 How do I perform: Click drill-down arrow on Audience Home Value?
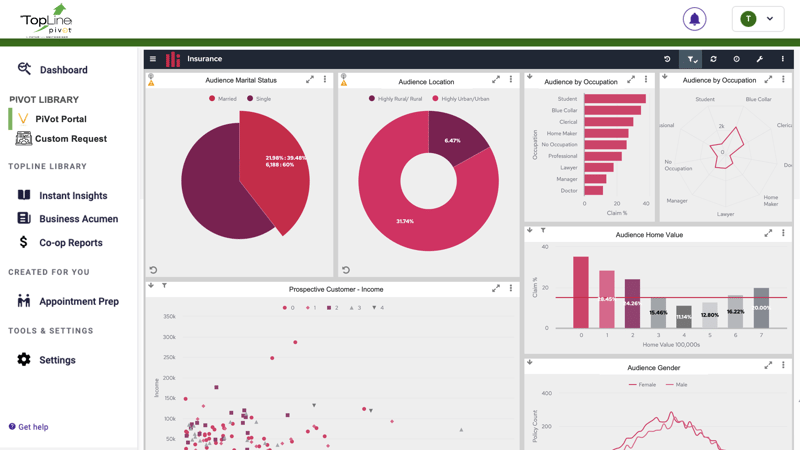[x=530, y=230]
